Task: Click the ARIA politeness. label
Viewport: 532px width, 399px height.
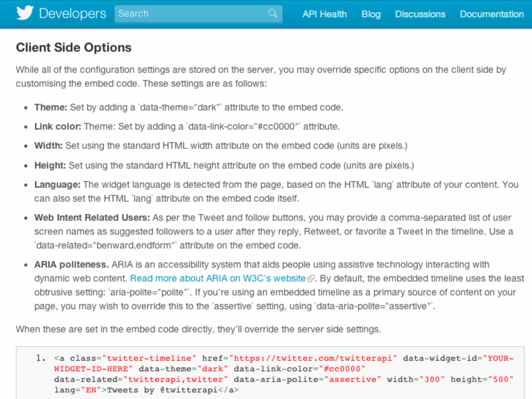Action: [x=71, y=264]
